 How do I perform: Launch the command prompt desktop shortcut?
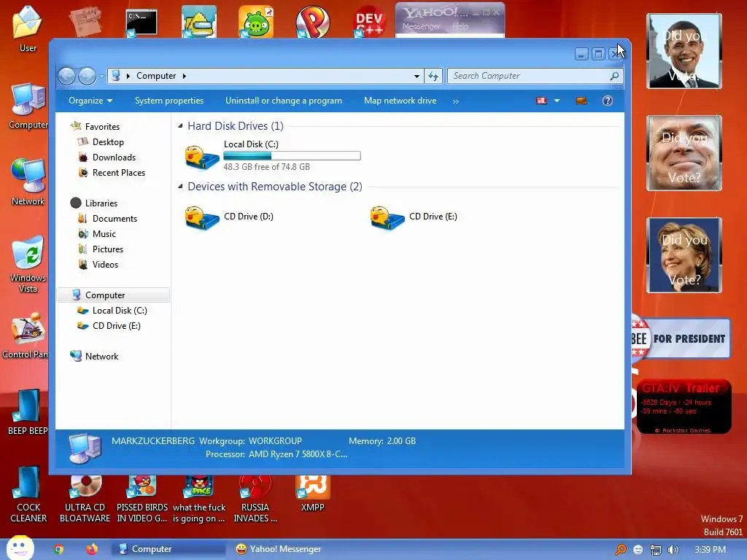142,23
